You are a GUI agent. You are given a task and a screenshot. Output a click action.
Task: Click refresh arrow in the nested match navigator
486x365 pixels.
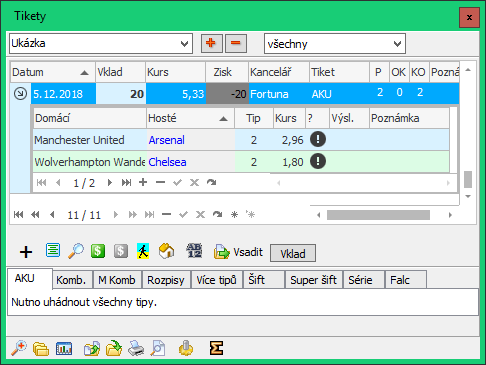[211, 182]
